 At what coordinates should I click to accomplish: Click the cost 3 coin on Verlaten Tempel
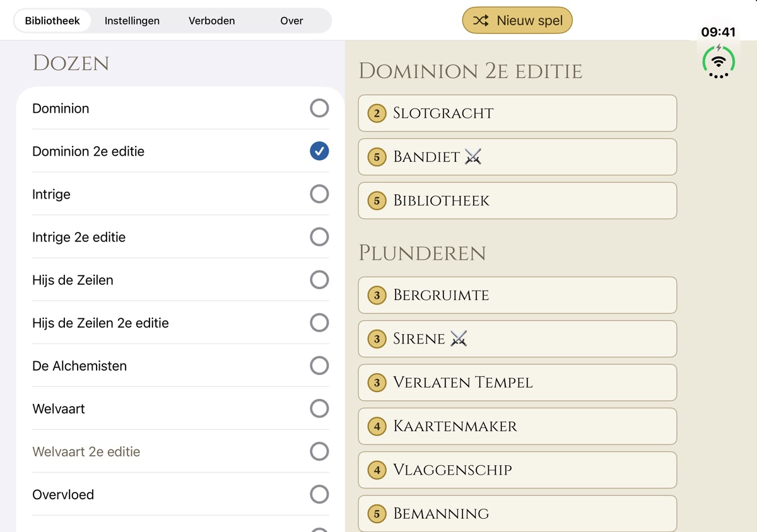pos(377,383)
